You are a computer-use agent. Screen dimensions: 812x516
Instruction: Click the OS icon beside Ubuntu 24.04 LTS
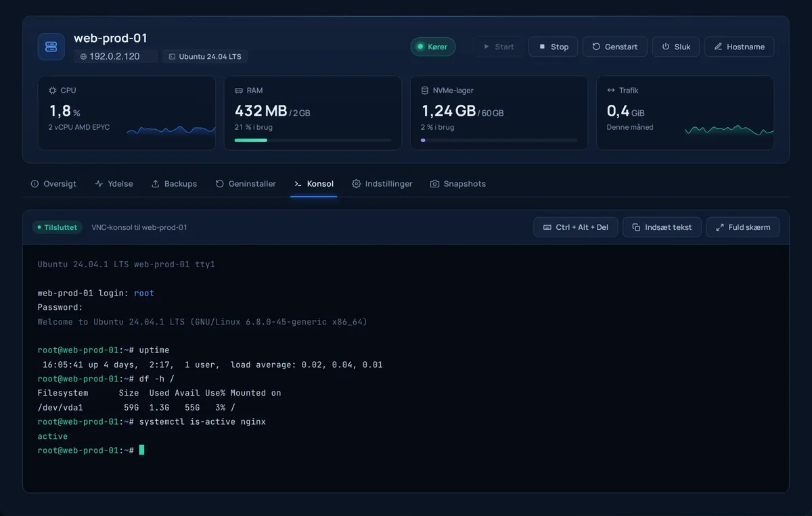(172, 57)
